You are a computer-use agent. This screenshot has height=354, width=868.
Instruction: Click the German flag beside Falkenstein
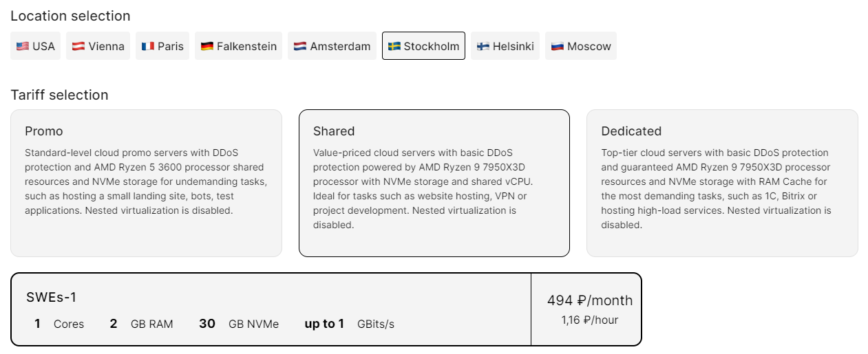pyautogui.click(x=207, y=47)
